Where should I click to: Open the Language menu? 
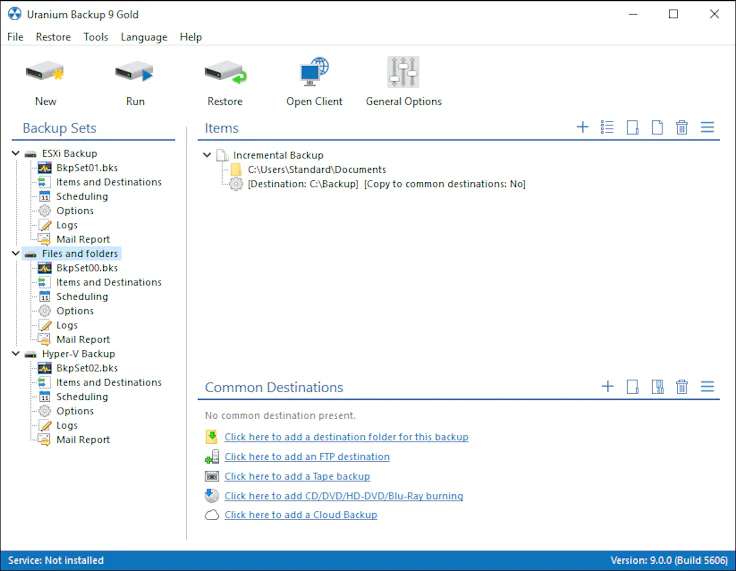point(144,37)
